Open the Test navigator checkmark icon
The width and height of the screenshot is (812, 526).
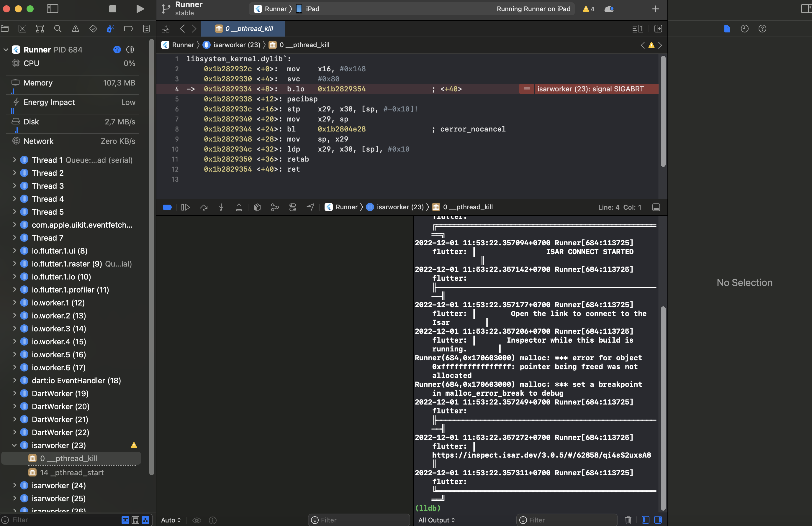tap(93, 29)
